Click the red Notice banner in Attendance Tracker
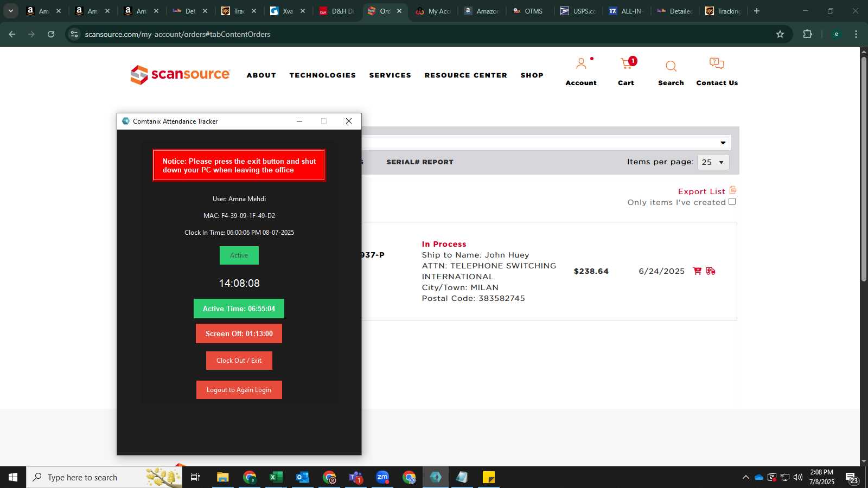The height and width of the screenshot is (488, 868). point(239,165)
